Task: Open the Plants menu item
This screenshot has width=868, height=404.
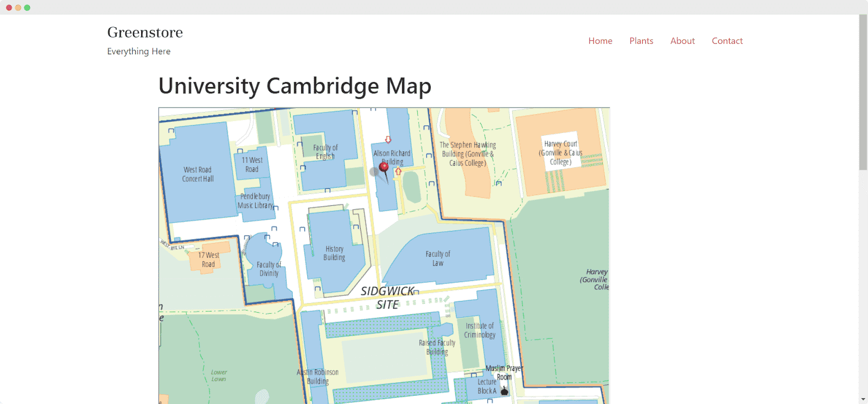Action: pos(641,41)
